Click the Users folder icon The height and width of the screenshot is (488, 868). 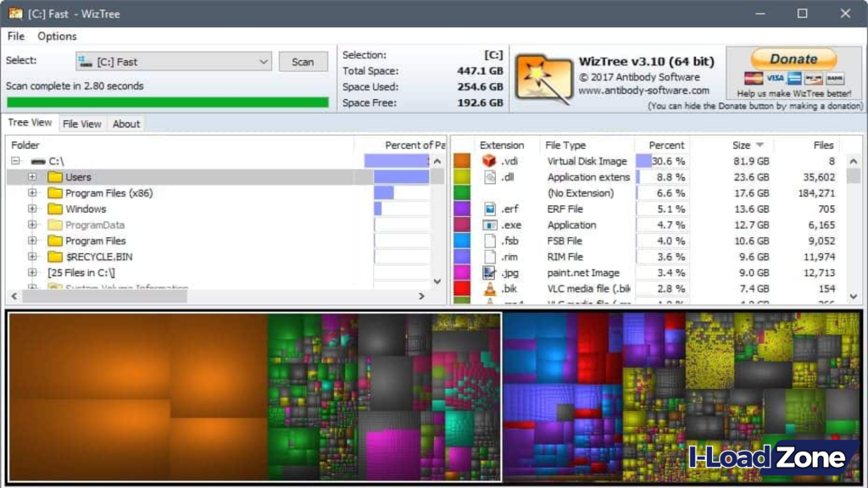pyautogui.click(x=54, y=177)
